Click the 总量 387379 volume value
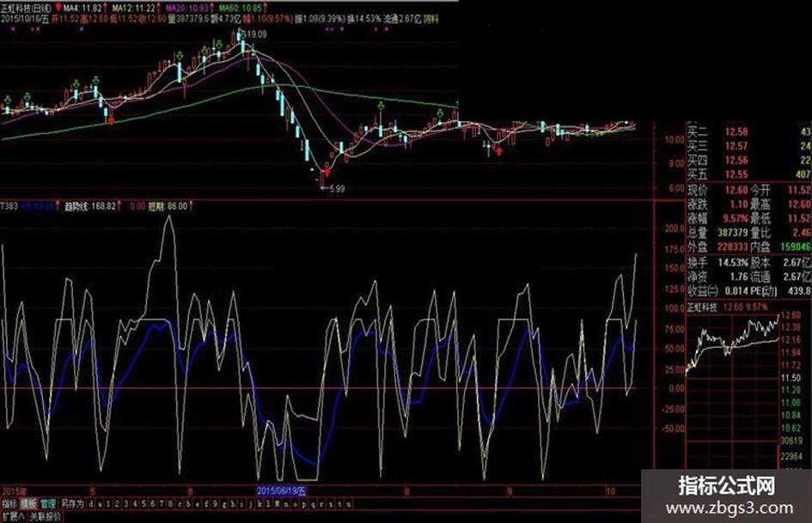This screenshot has width=812, height=523. (733, 233)
